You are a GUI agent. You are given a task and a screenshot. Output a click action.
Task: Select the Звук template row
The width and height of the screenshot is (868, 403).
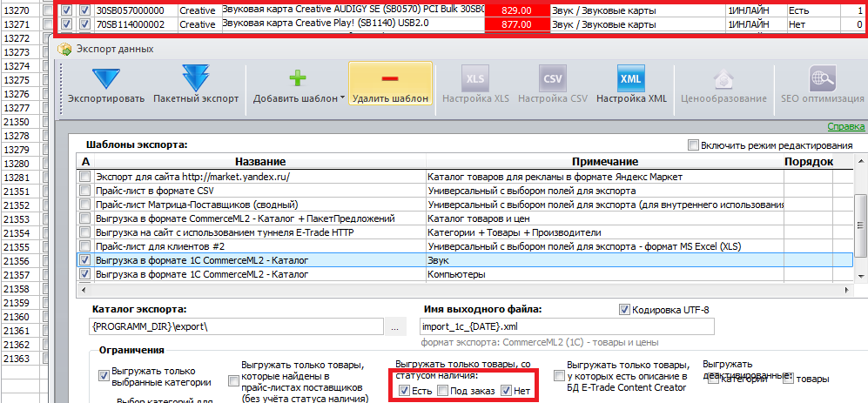point(464,259)
